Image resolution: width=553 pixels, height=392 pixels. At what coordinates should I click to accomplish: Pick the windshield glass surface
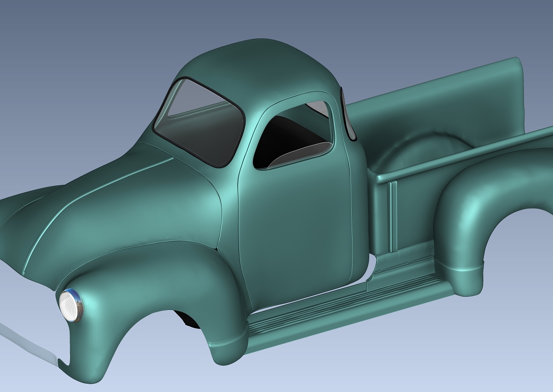pyautogui.click(x=199, y=122)
